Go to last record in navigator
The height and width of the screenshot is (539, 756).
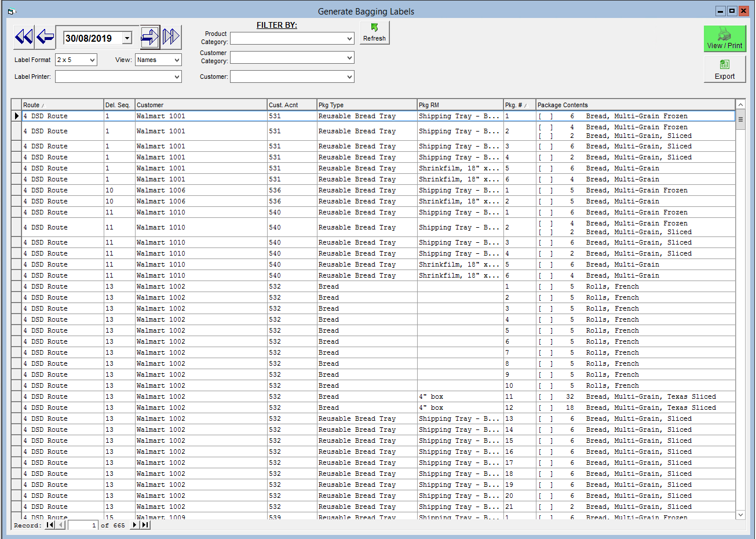pyautogui.click(x=145, y=525)
